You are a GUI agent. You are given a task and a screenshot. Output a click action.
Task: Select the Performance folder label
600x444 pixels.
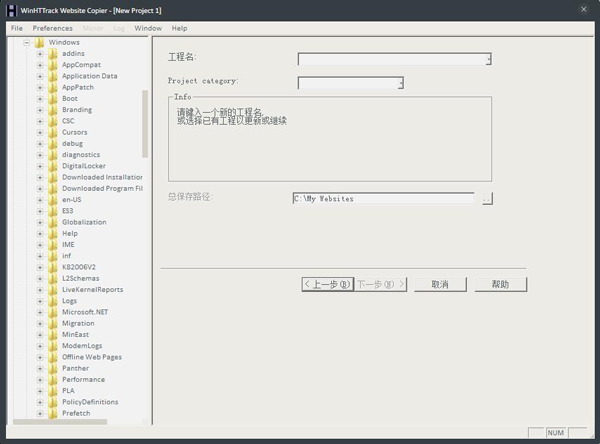83,380
